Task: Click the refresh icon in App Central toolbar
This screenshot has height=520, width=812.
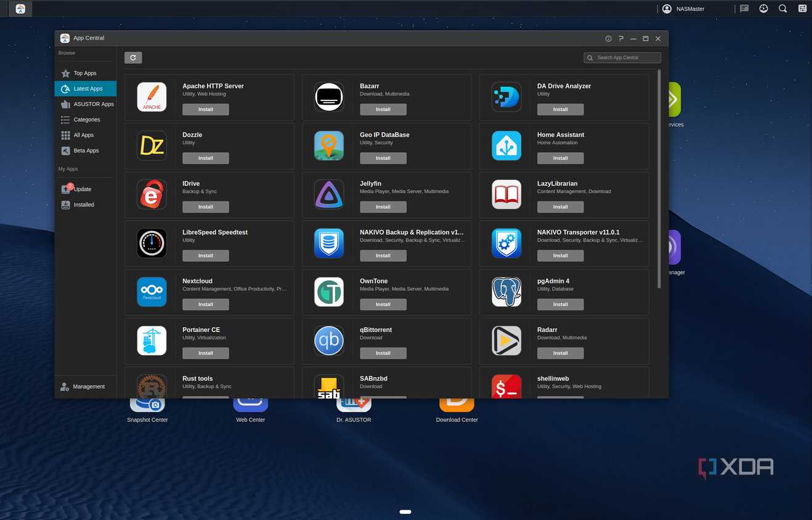Action: (133, 57)
